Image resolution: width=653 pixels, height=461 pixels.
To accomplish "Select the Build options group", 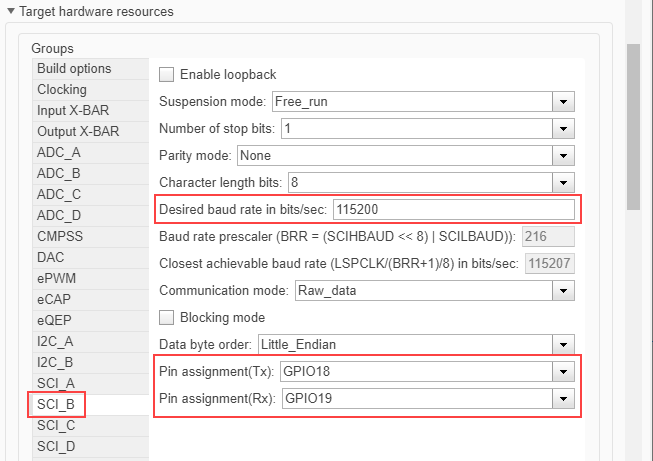I will point(74,69).
